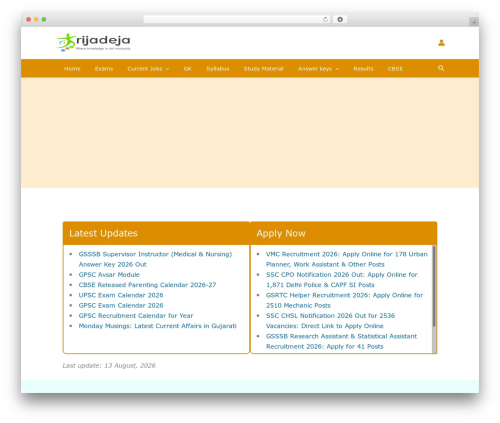Open GSRTC Helper Recruitment 2026 link
This screenshot has width=500, height=423.
[344, 300]
